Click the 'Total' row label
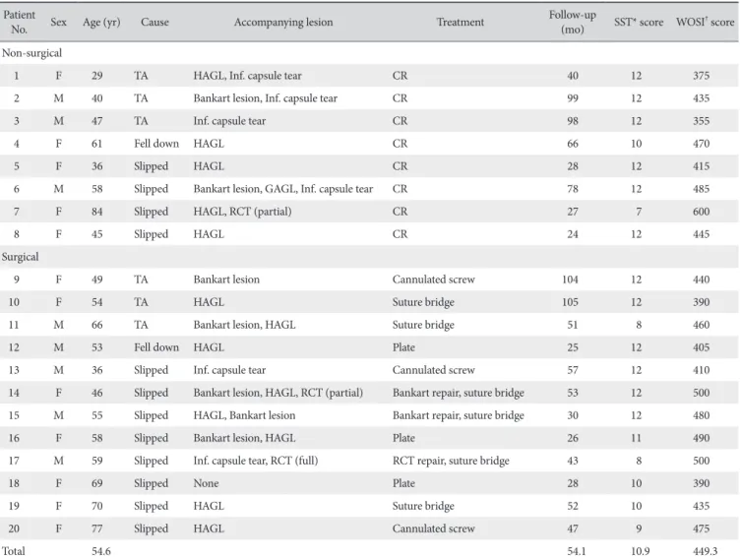Viewport: 740px width, 560px height. coord(13,551)
